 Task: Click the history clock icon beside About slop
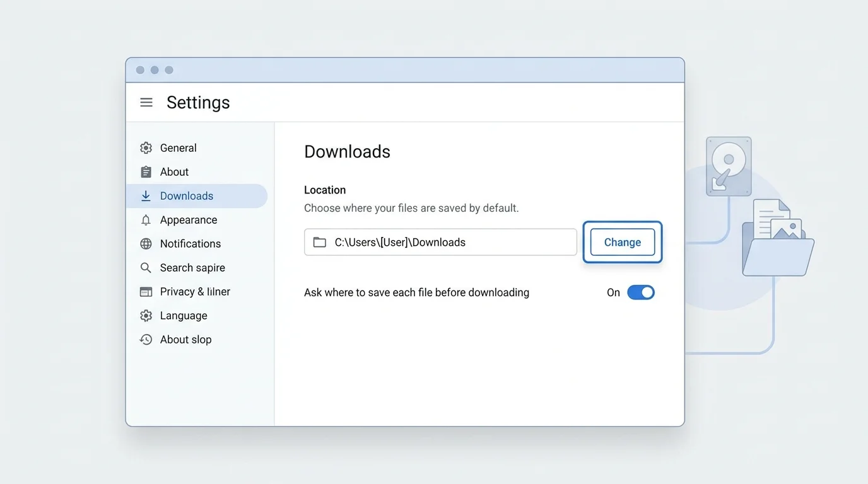[x=146, y=340]
